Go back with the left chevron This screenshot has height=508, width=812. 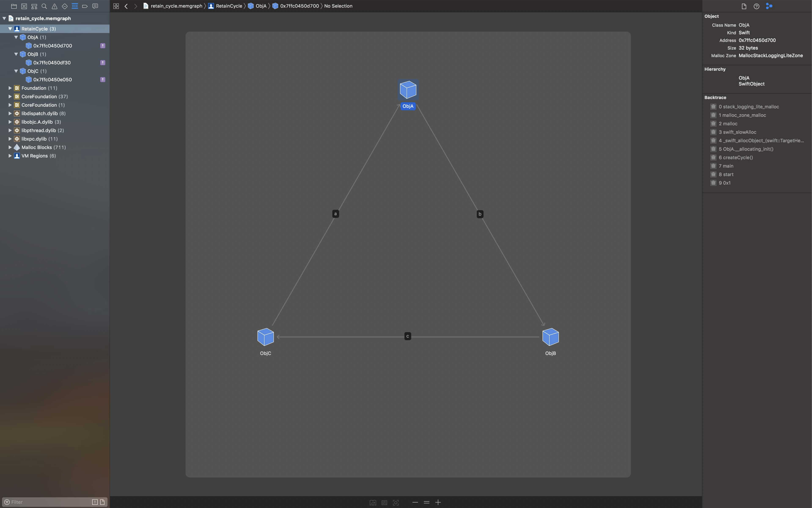point(126,6)
